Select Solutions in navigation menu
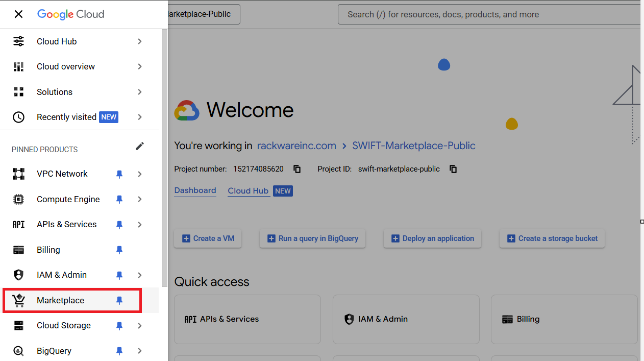 click(x=80, y=92)
